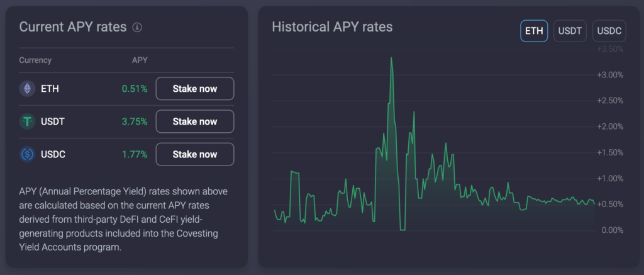This screenshot has width=644, height=275.
Task: Click the Currency column header
Action: point(35,60)
